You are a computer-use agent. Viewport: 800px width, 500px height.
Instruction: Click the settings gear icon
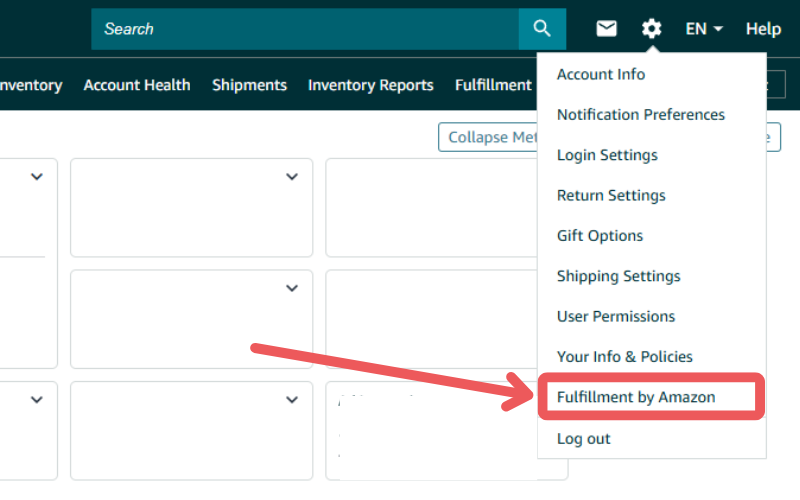(x=652, y=29)
